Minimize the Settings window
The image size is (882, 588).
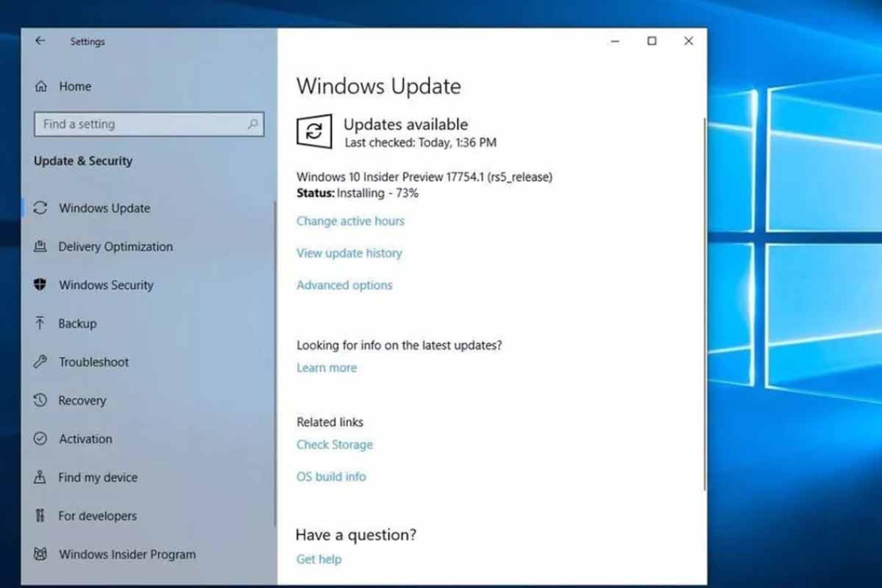pyautogui.click(x=615, y=41)
